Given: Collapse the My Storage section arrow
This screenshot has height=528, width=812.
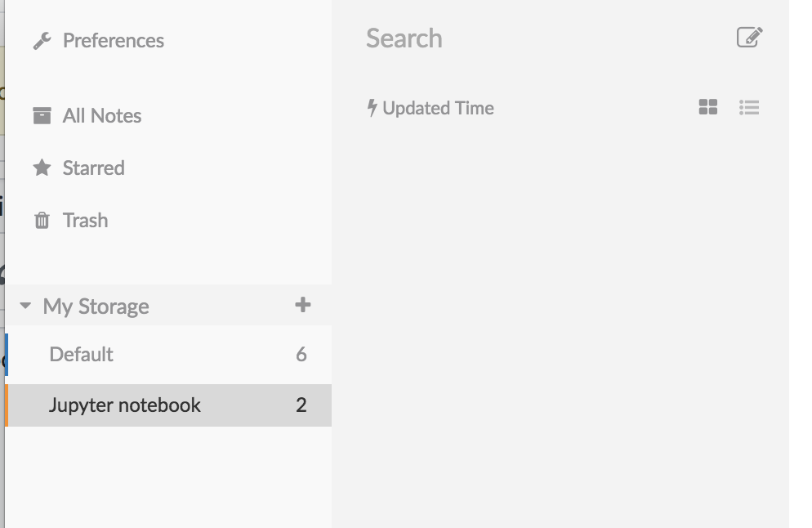Looking at the screenshot, I should [x=25, y=306].
